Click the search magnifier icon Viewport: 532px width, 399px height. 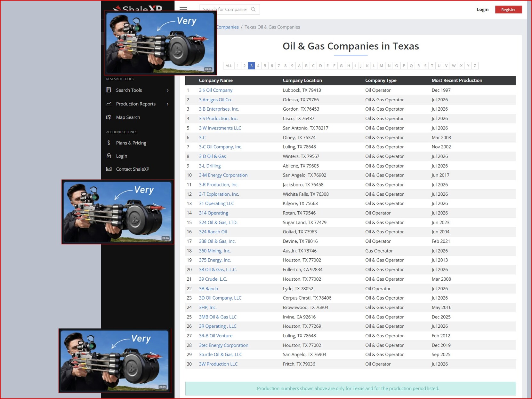pos(253,9)
